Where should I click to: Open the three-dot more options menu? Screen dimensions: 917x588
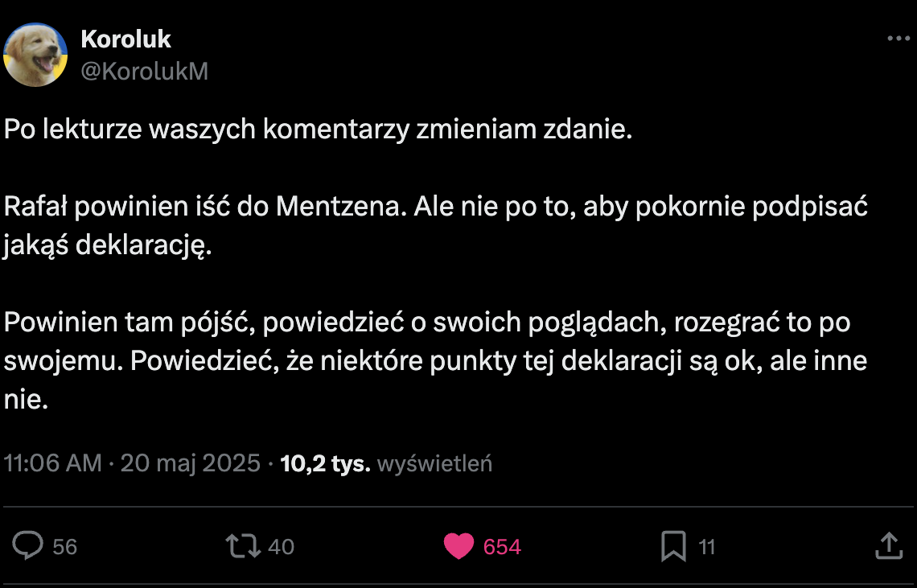coord(897,38)
